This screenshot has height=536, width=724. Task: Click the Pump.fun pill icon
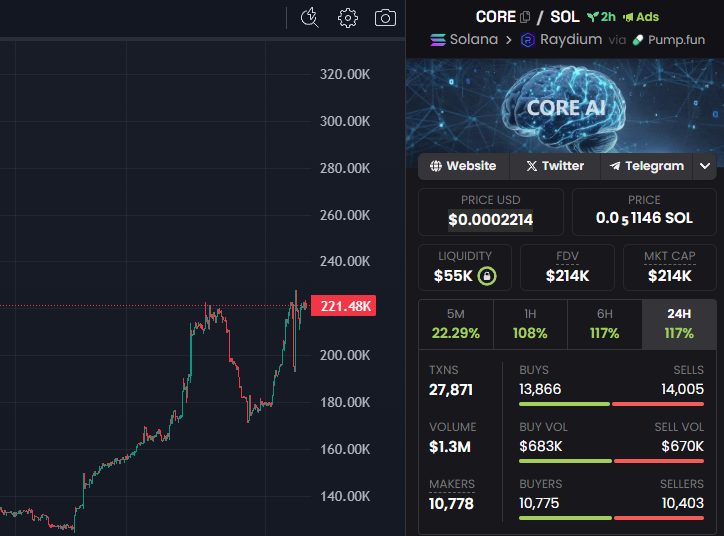[x=638, y=40]
